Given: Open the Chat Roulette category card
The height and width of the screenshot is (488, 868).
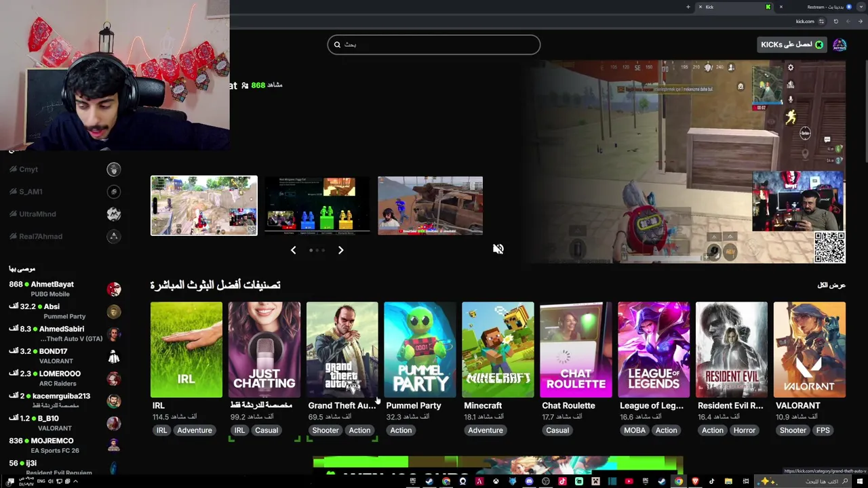Looking at the screenshot, I should pos(576,350).
